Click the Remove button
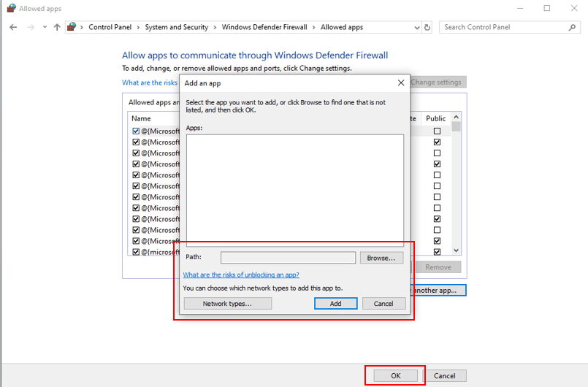The width and height of the screenshot is (588, 387). 438,267
